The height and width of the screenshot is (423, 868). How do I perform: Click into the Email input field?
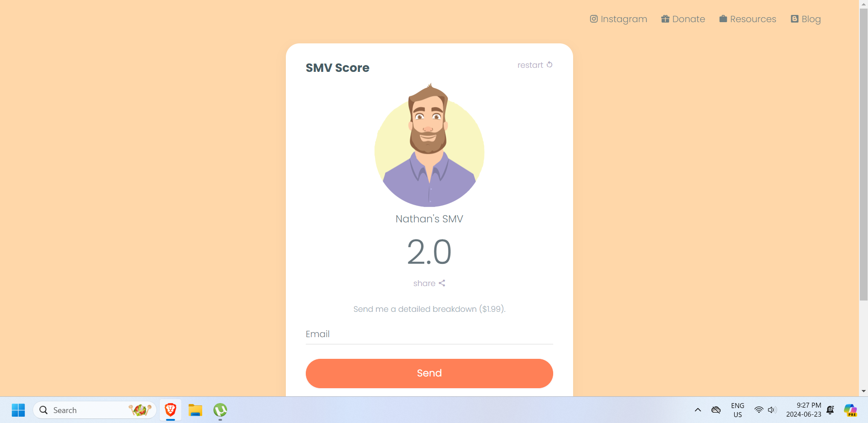click(x=429, y=334)
